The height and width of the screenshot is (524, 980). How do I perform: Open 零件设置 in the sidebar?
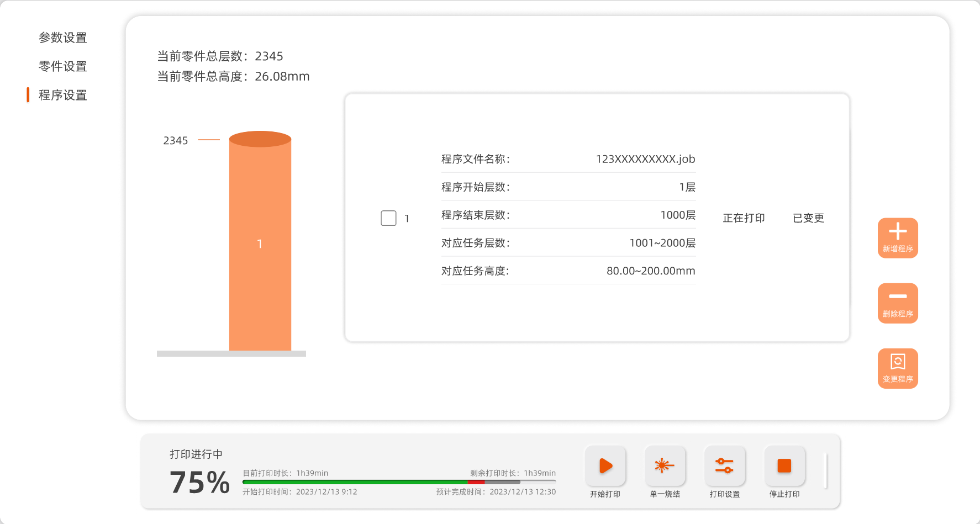click(63, 66)
